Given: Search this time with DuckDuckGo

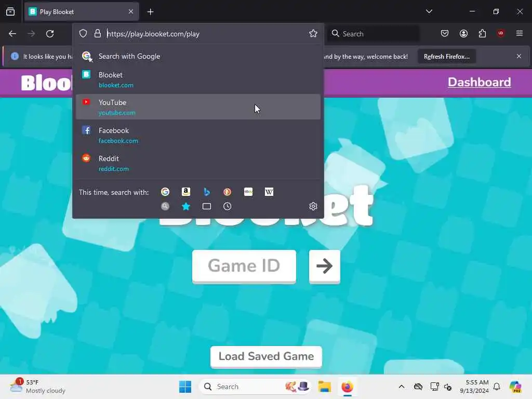Looking at the screenshot, I should (x=228, y=192).
